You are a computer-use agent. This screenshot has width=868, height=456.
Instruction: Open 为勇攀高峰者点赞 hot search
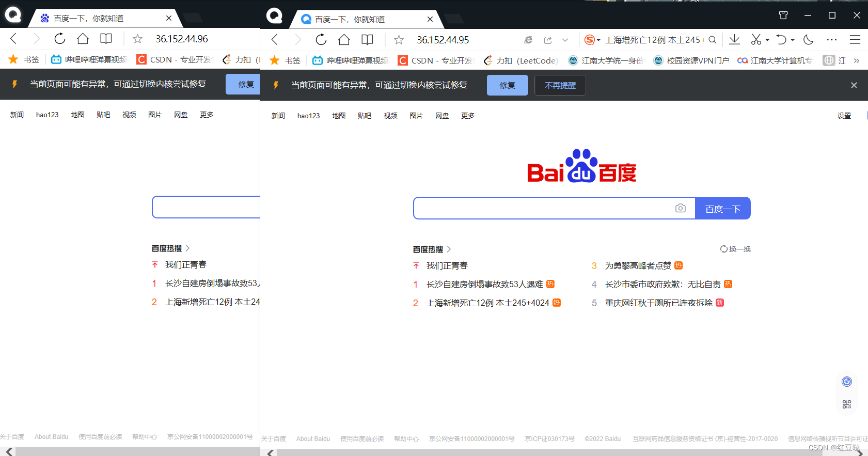[638, 265]
